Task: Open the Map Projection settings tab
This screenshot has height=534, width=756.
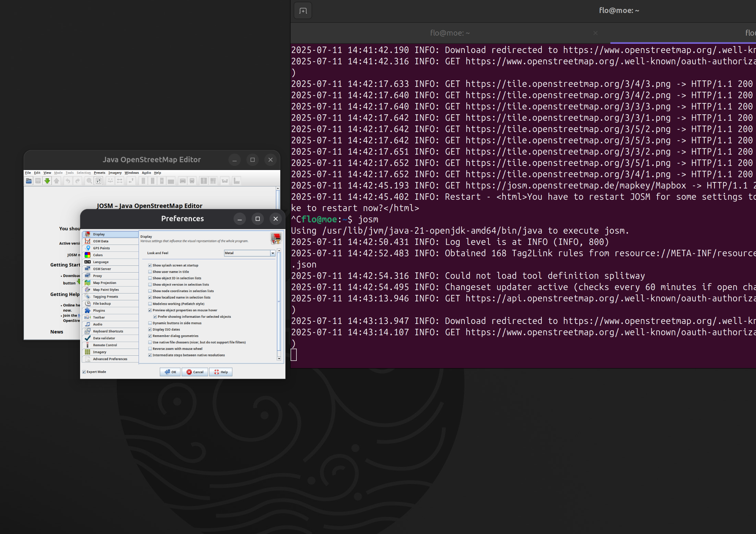Action: point(104,283)
